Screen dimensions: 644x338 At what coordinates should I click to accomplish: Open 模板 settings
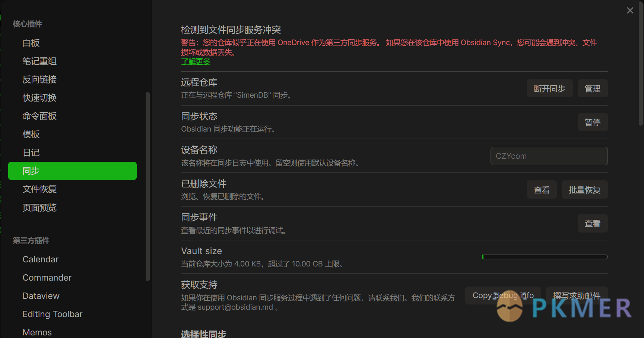[72, 134]
